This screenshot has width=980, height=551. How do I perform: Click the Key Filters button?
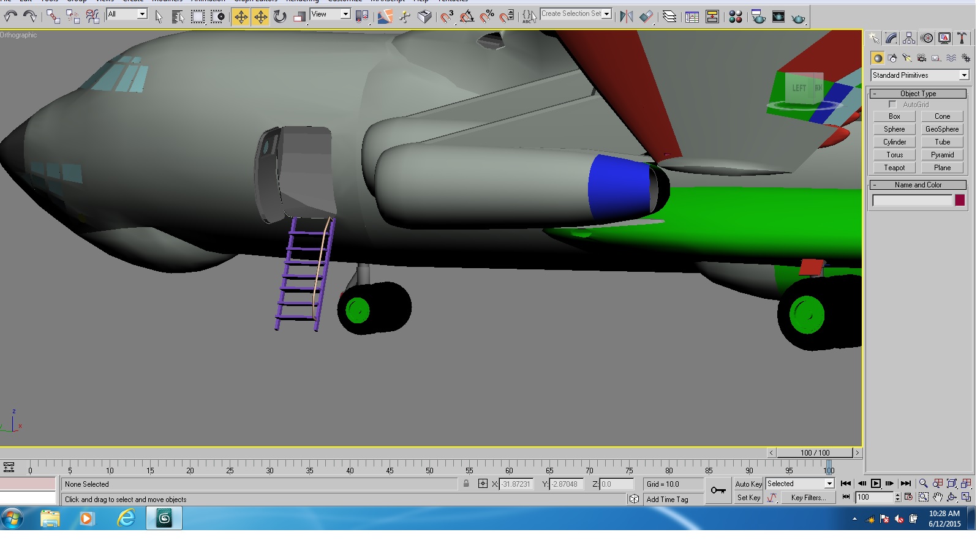click(x=808, y=498)
